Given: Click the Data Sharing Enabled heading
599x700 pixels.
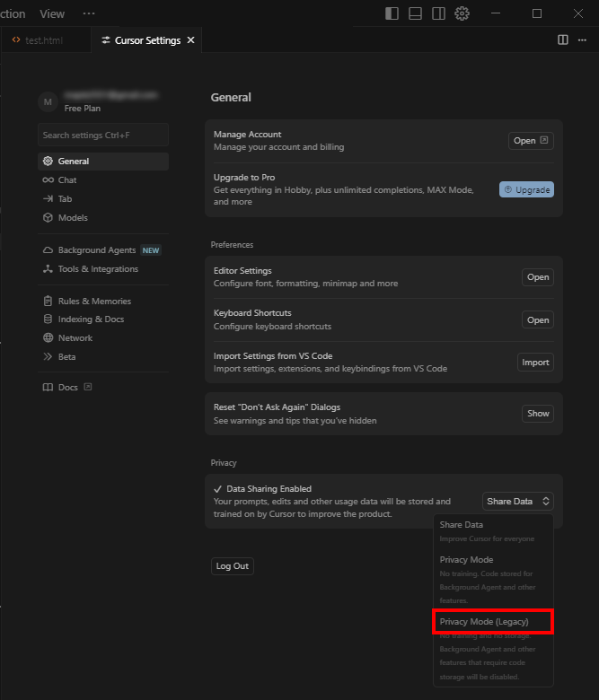Looking at the screenshot, I should coord(269,489).
